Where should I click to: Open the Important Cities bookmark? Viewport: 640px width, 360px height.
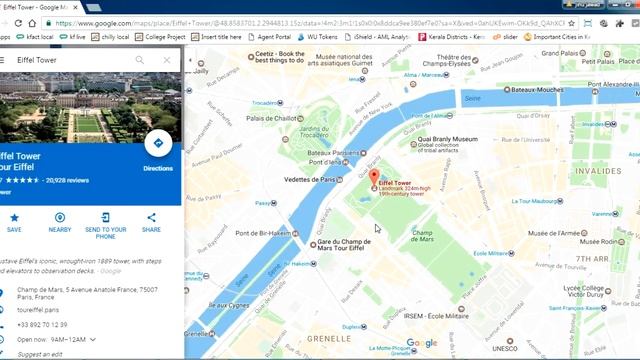(557, 37)
